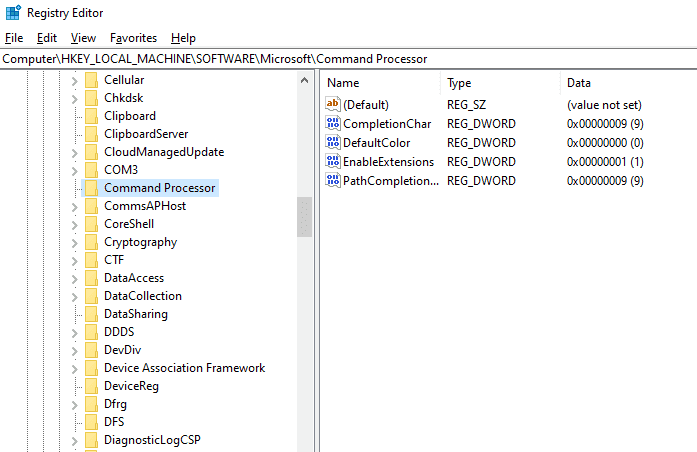This screenshot has width=697, height=452.
Task: Expand the DataAccess key
Action: 75,279
